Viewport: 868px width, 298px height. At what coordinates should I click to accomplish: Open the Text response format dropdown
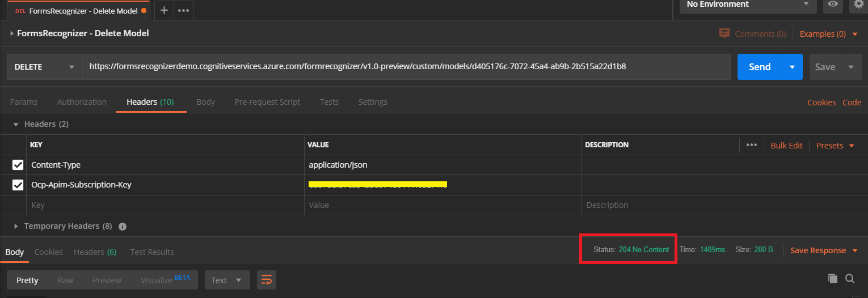click(x=227, y=280)
